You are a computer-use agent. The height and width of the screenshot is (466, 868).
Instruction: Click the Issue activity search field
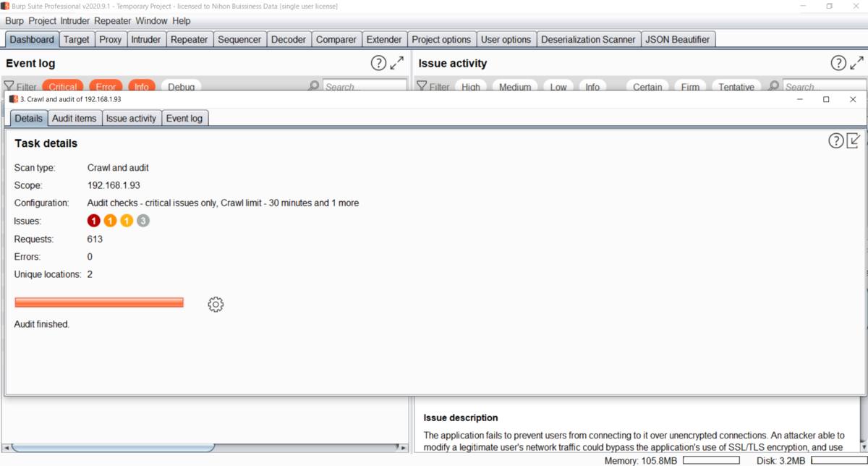coord(823,87)
